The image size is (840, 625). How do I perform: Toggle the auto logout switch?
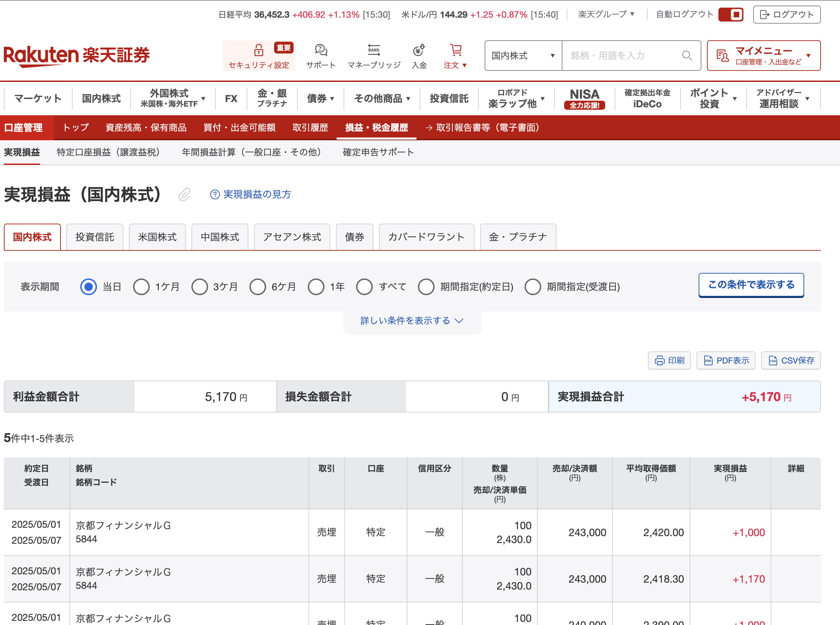click(x=731, y=14)
